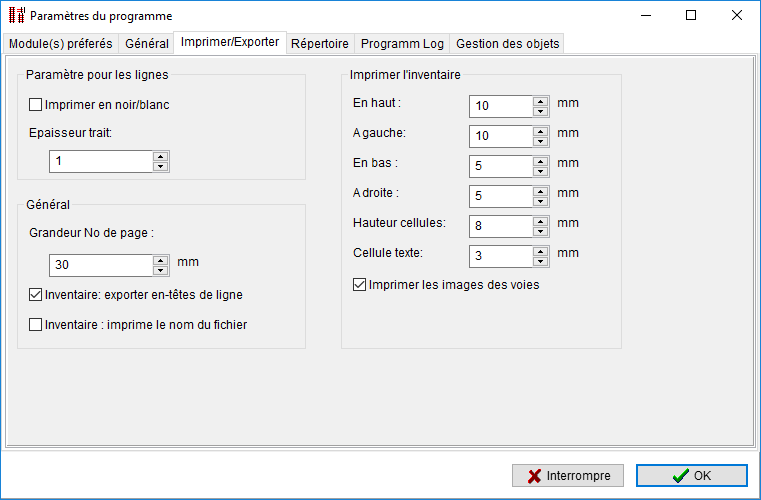
Task: Increase En bas margin value
Action: (x=541, y=162)
